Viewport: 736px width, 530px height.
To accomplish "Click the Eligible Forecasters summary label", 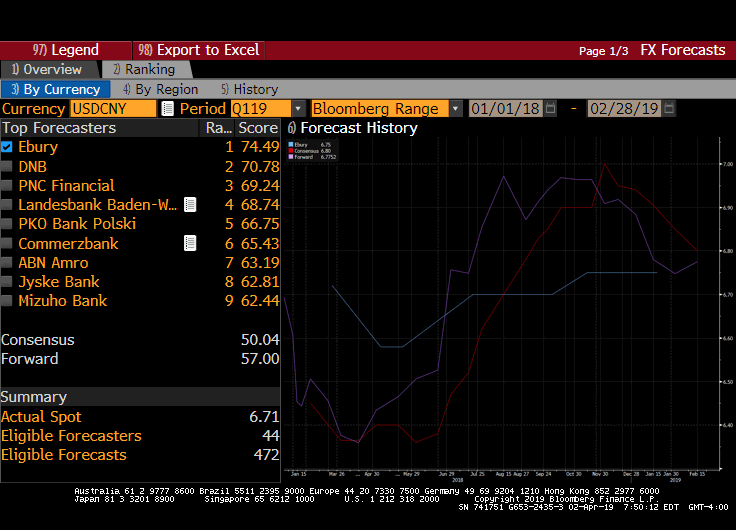I will (x=71, y=436).
